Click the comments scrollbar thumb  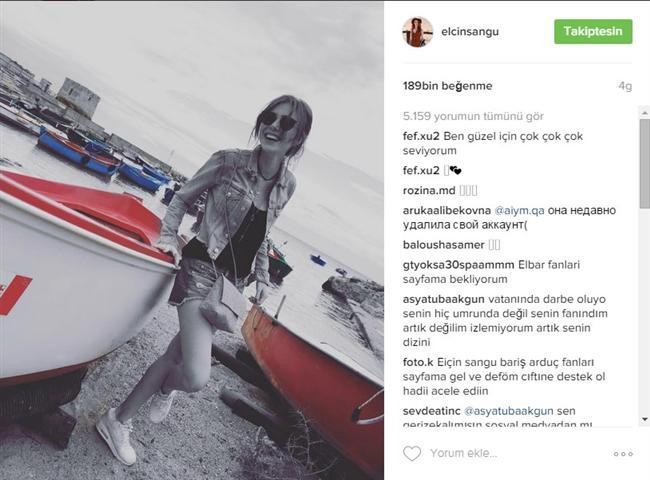click(645, 164)
